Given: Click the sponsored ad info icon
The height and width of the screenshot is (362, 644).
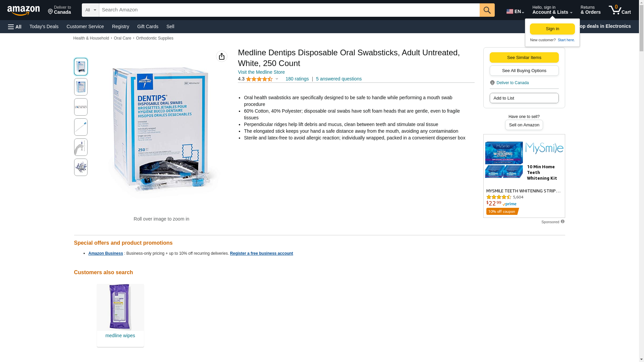Looking at the screenshot, I should [562, 222].
